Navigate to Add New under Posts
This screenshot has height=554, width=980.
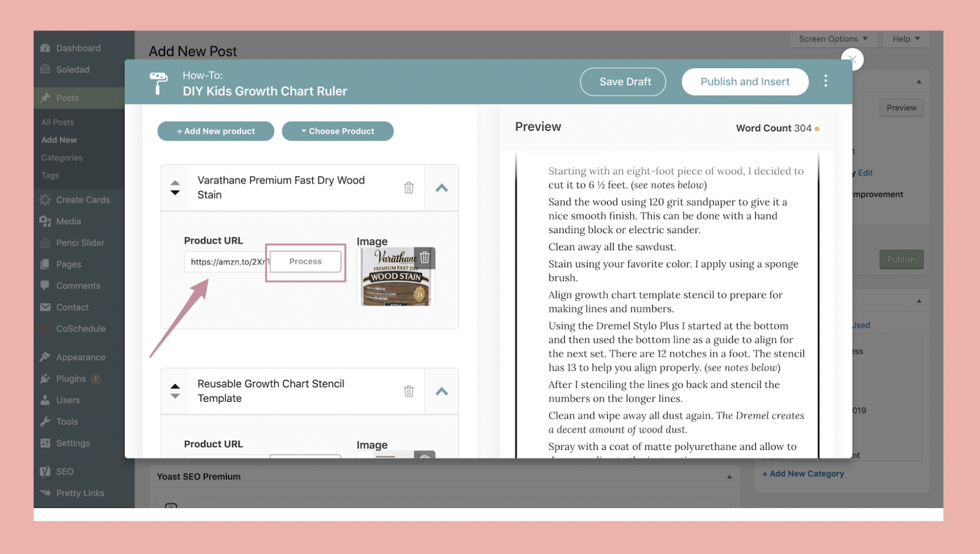tap(58, 140)
